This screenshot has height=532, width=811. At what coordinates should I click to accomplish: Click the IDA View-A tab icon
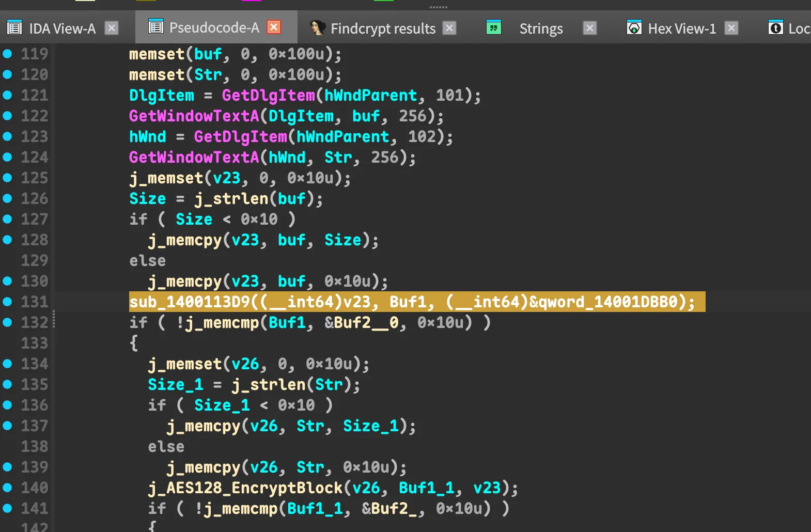pyautogui.click(x=14, y=28)
